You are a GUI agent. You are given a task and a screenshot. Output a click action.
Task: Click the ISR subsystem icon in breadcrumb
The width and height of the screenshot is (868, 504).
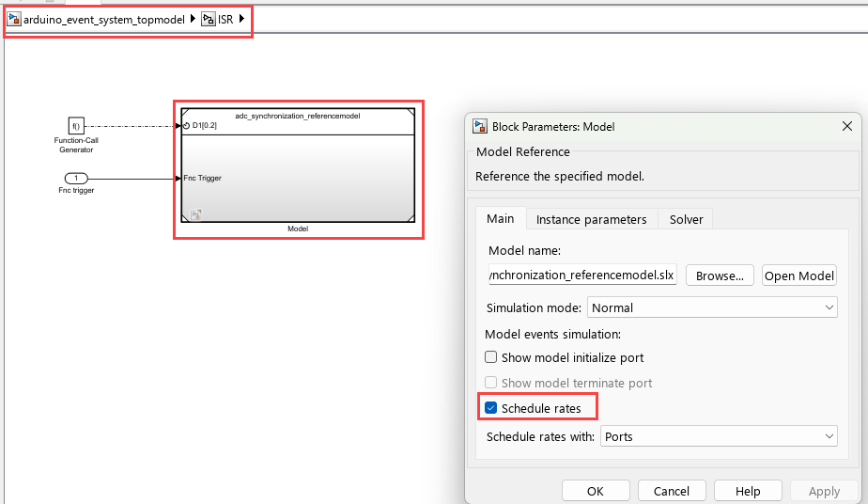pos(209,19)
